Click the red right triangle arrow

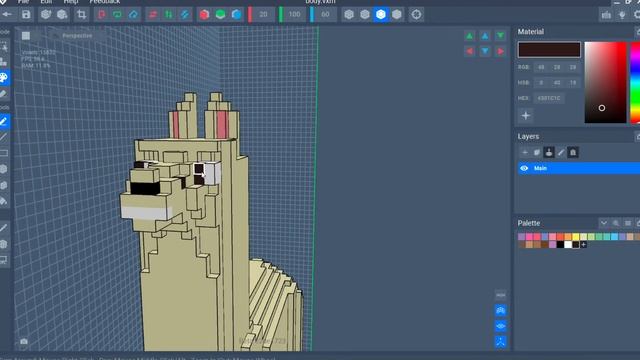tap(500, 51)
